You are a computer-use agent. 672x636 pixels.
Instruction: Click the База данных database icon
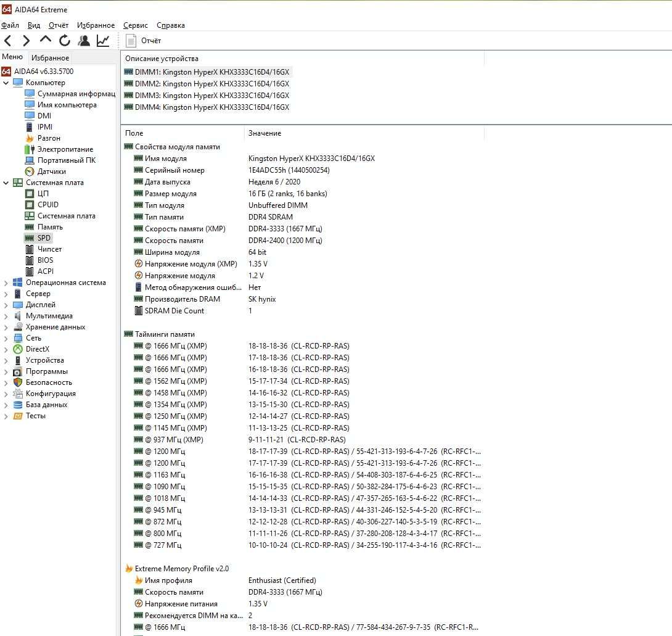click(x=18, y=405)
